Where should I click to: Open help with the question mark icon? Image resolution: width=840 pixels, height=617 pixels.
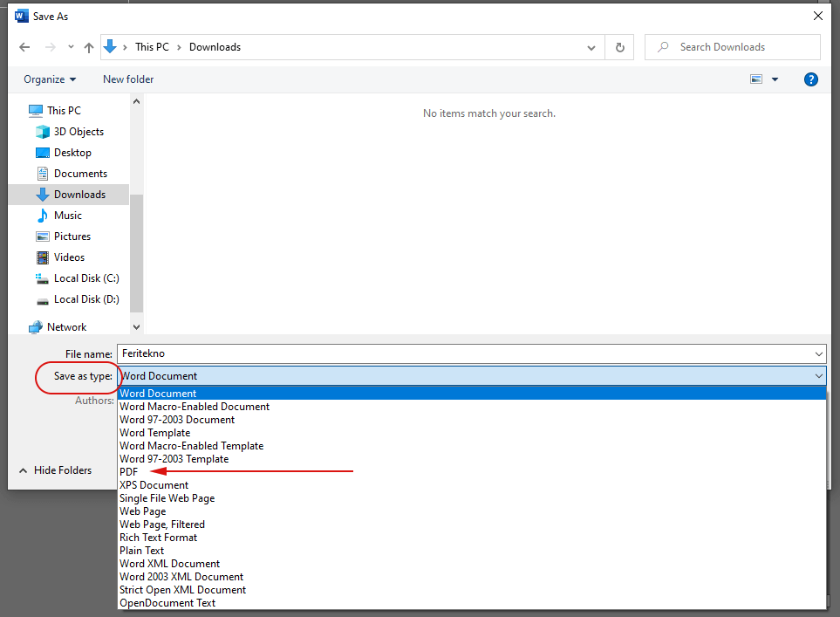point(811,79)
